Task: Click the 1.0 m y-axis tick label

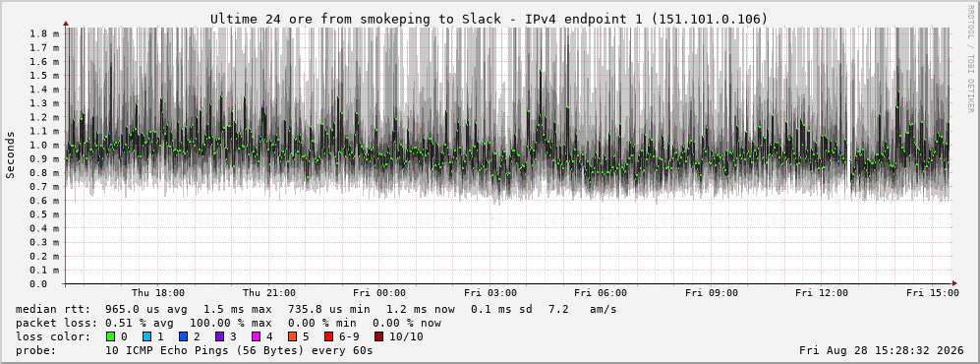Action: [44, 145]
